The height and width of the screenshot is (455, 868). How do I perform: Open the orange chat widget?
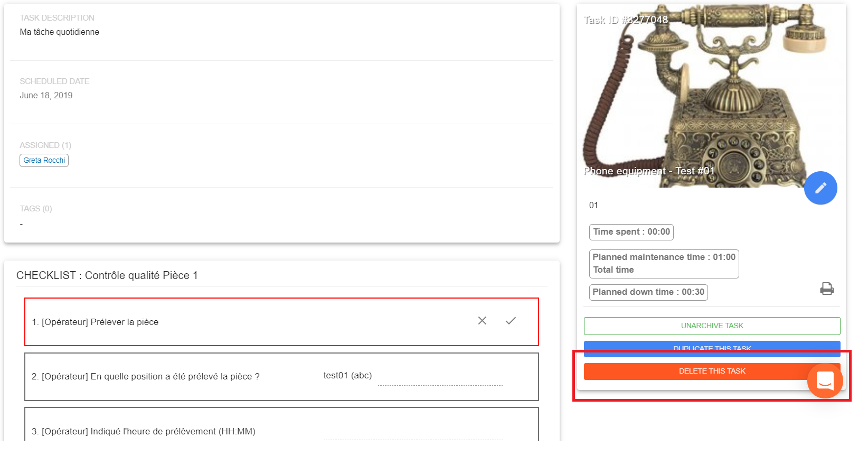(825, 380)
